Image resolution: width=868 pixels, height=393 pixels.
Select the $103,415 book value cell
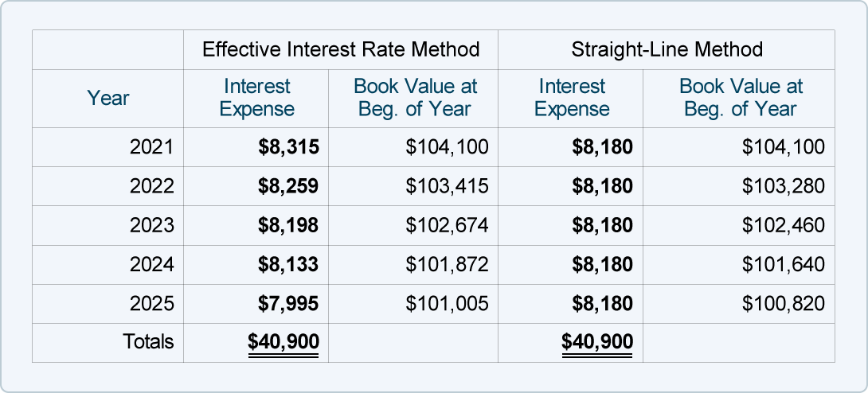pyautogui.click(x=447, y=186)
